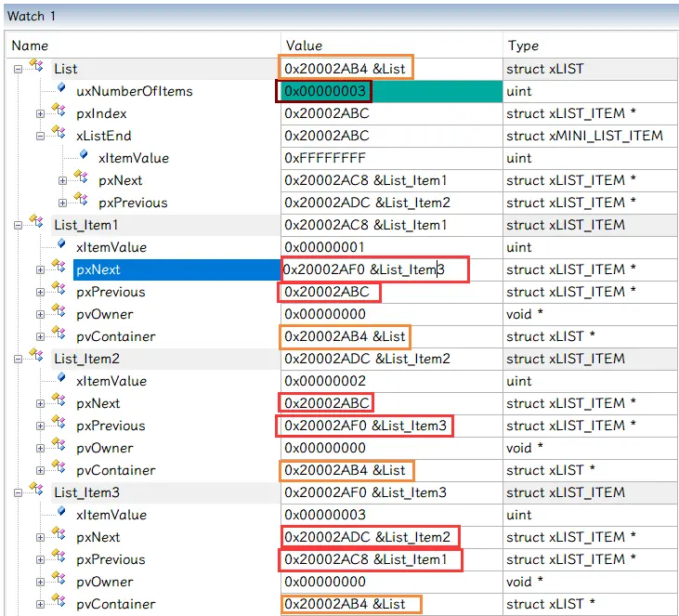The image size is (679, 616).
Task: Collapse the List root node
Action: tap(19, 69)
